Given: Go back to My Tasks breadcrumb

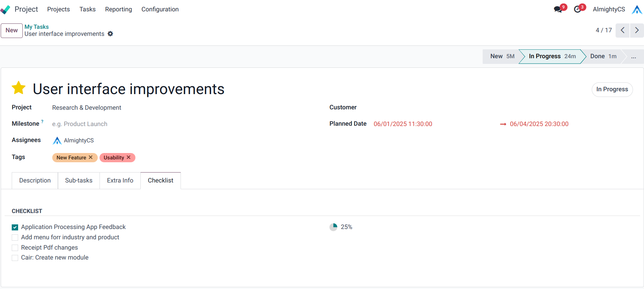Looking at the screenshot, I should [x=37, y=27].
